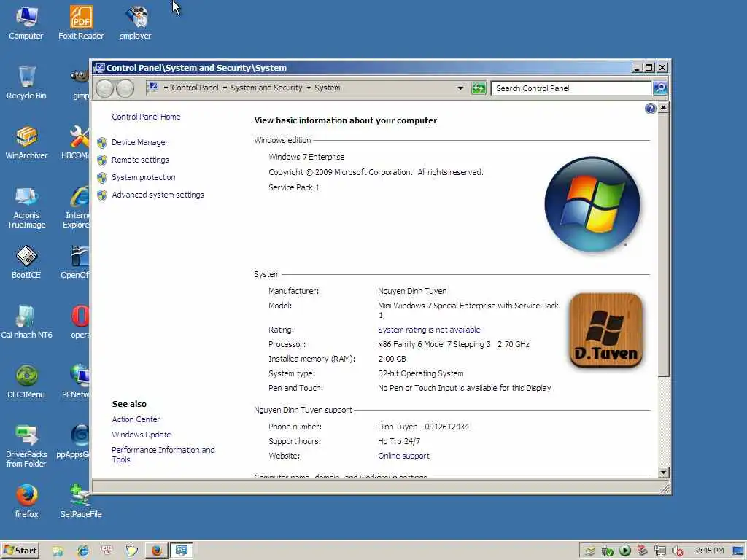This screenshot has width=747, height=560.
Task: Open Control Panel Home
Action: (x=146, y=117)
